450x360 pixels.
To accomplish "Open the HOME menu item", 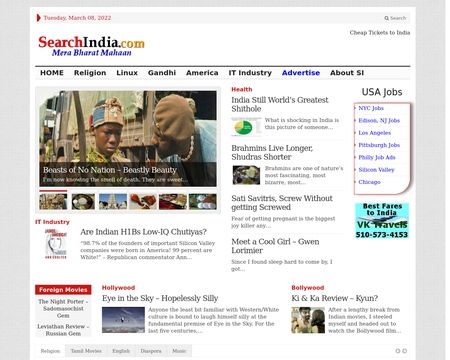I will tap(52, 73).
